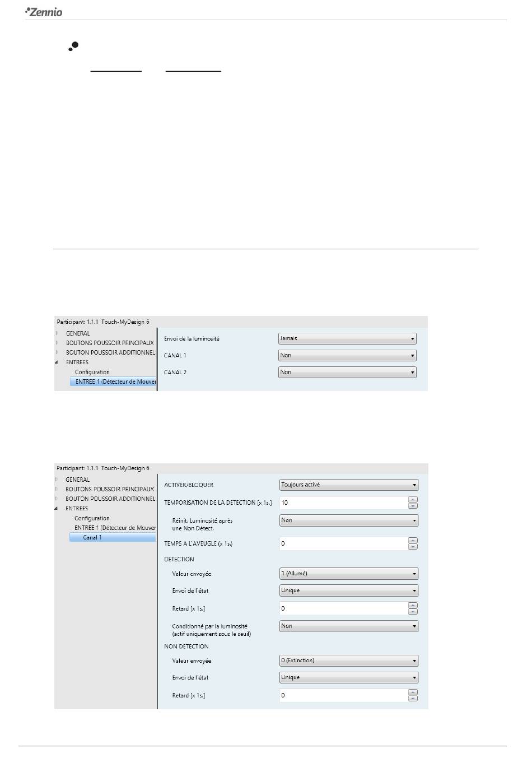532x777 pixels.
Task: Select BOUTON POUSSOIR ADDITIONNEL in ENTREE 1 panel tree
Action: [110, 352]
